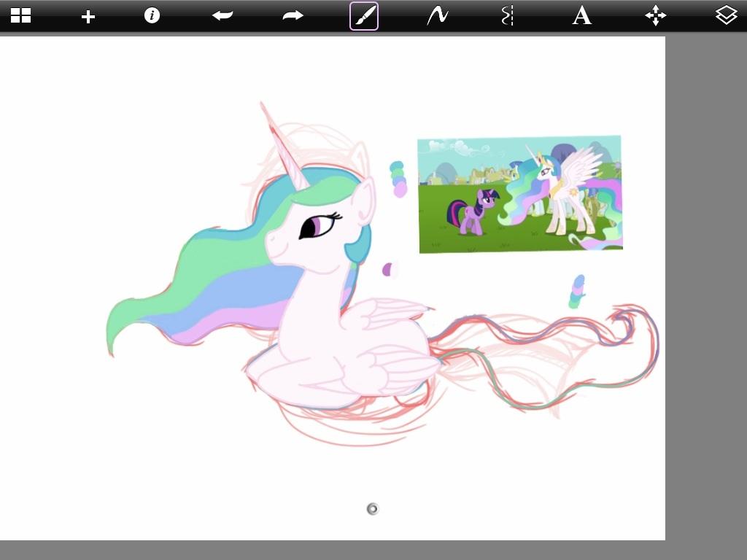Select the text tool A
This screenshot has height=560, width=747.
[581, 16]
